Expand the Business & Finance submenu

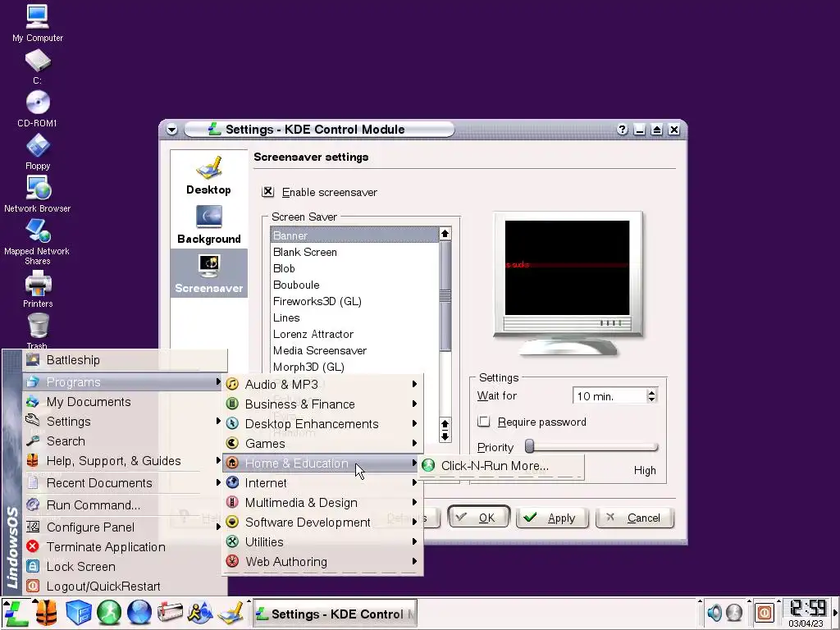[322, 404]
